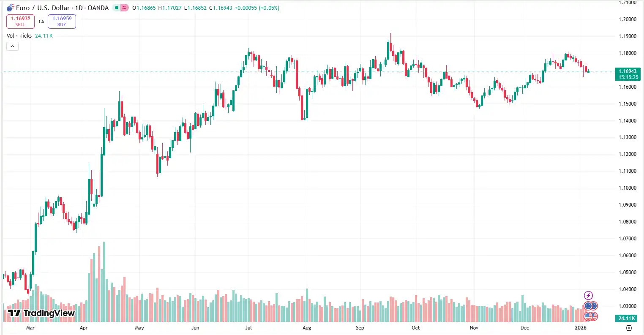Click the U.S. flags economic events icon
644x335 pixels.
[x=591, y=316]
